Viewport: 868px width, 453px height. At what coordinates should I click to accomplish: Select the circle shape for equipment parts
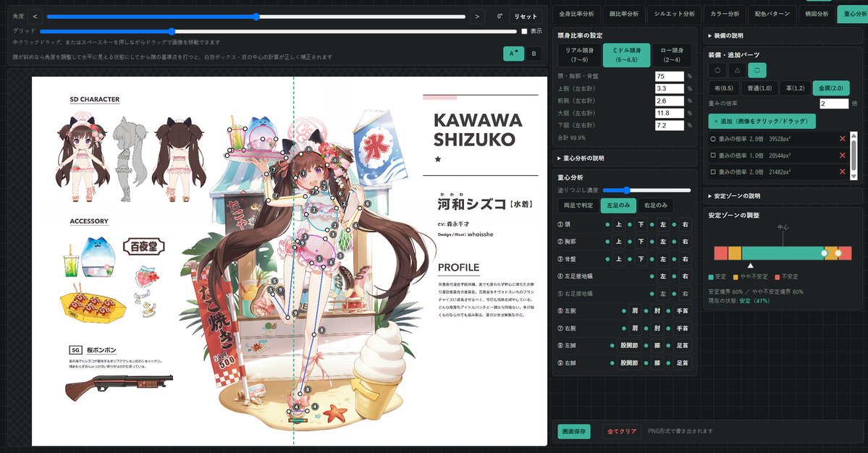tap(717, 70)
